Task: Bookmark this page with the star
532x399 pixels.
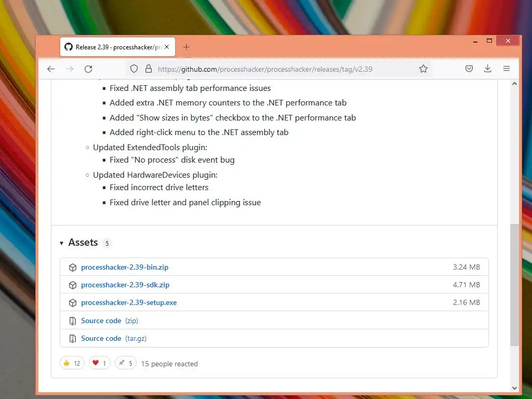Action: click(x=423, y=69)
